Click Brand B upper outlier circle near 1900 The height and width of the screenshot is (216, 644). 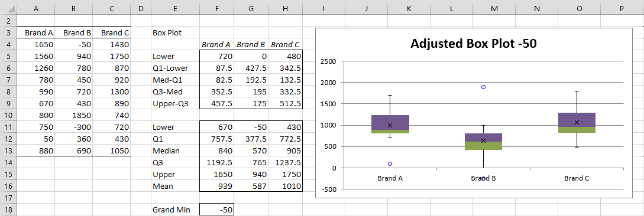tap(483, 87)
